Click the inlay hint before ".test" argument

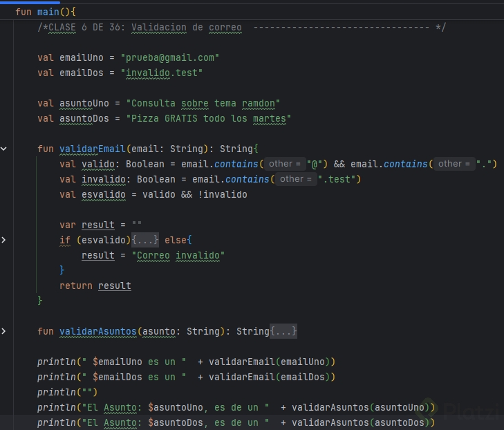295,179
